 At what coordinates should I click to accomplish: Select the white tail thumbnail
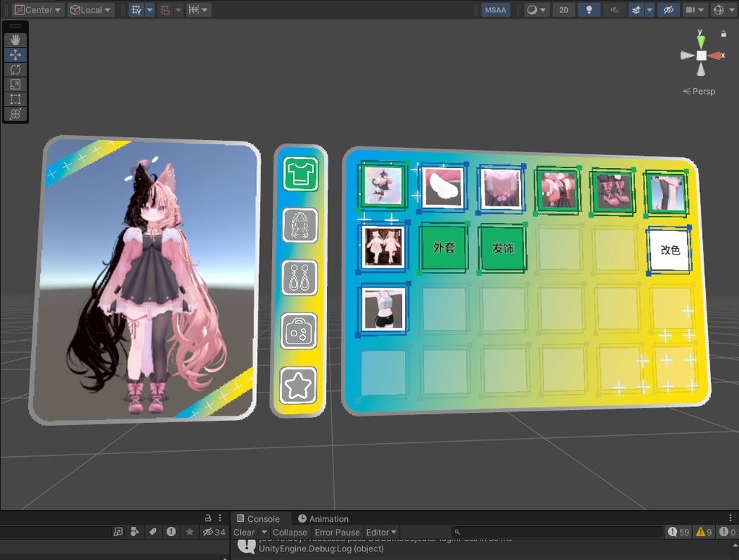(x=442, y=187)
